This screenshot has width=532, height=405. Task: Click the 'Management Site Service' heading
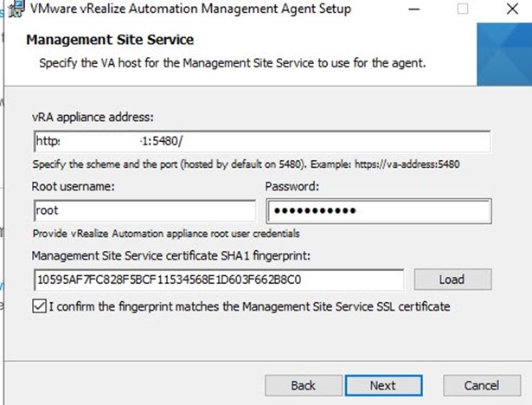tap(110, 40)
